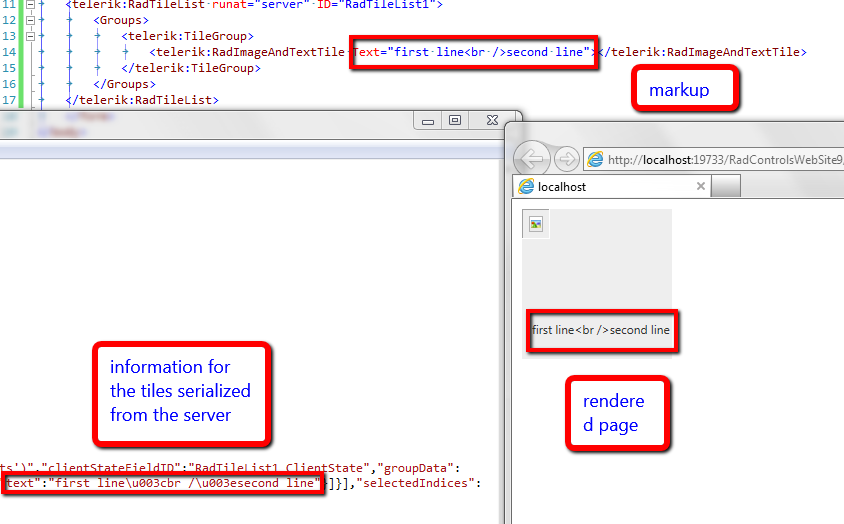Collapse the RadTileList block on line 11
844x524 pixels.
coord(31,4)
